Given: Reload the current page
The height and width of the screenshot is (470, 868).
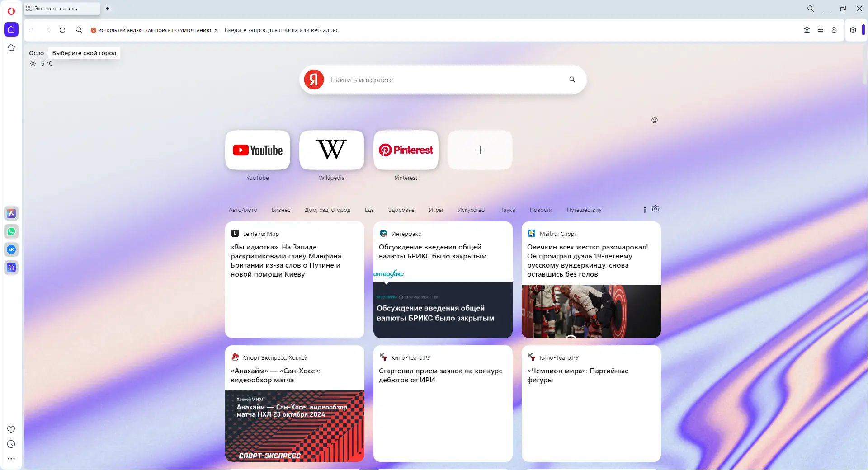Looking at the screenshot, I should [x=62, y=30].
